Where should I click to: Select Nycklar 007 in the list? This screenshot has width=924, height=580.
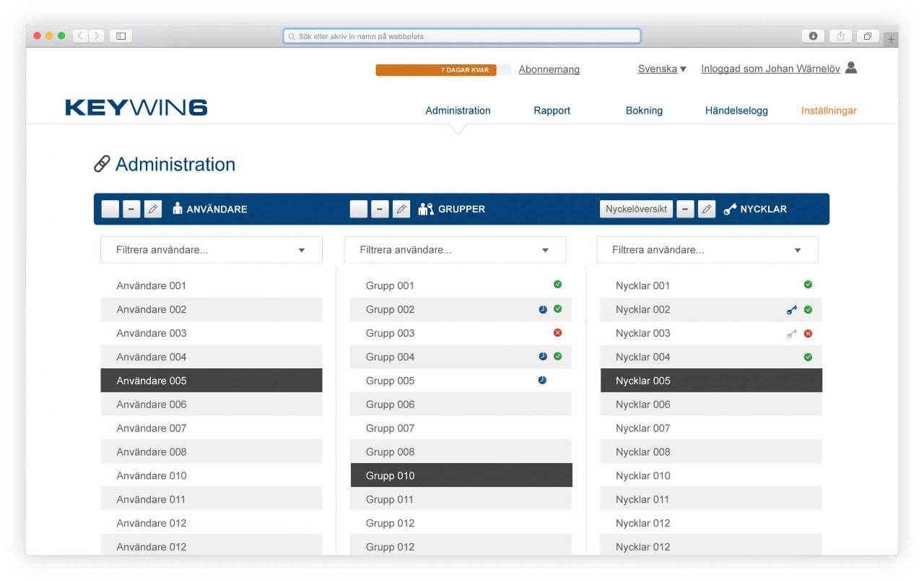tap(711, 428)
